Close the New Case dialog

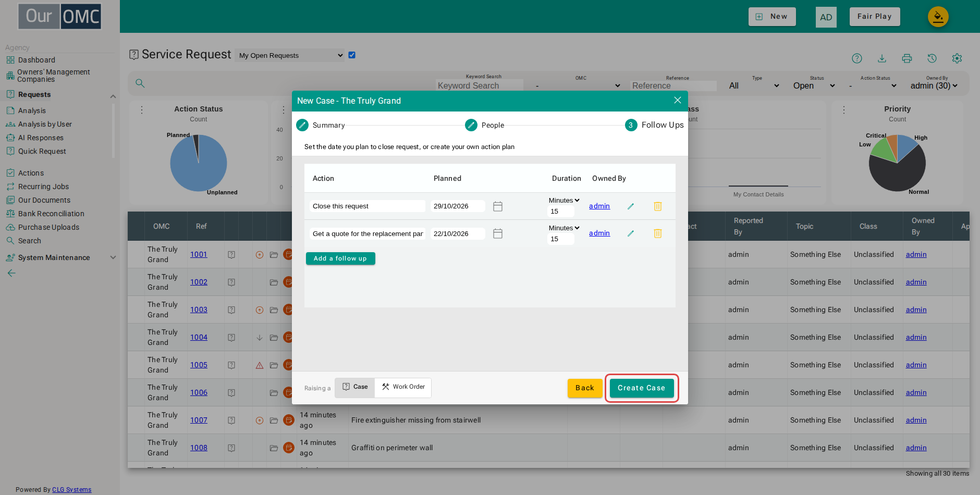click(678, 100)
